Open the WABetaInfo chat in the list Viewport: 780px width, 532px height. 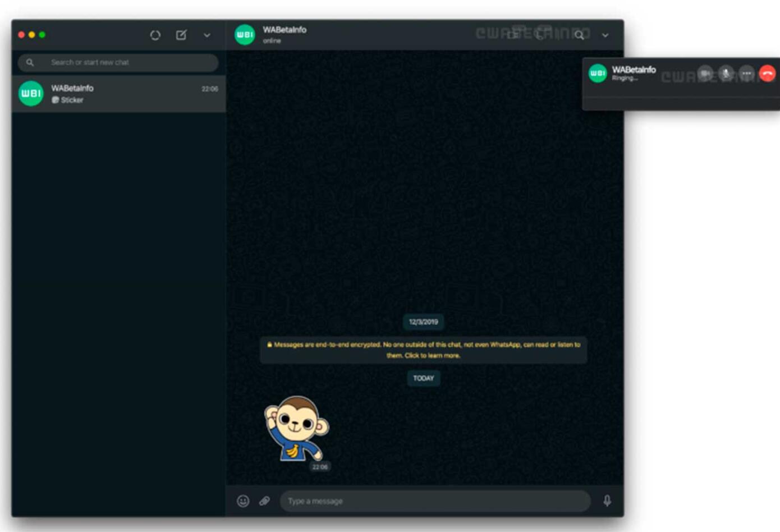118,94
